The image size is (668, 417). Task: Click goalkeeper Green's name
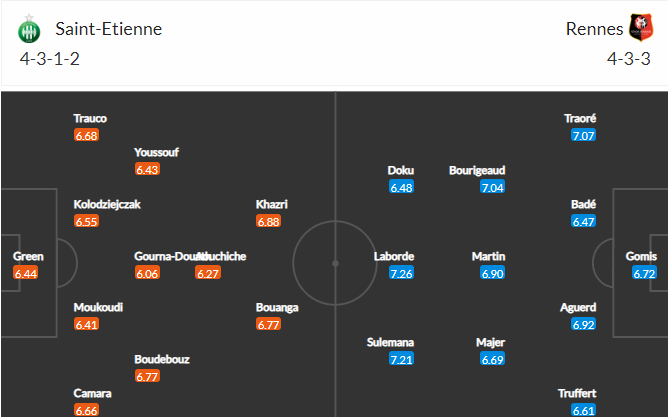(x=28, y=256)
